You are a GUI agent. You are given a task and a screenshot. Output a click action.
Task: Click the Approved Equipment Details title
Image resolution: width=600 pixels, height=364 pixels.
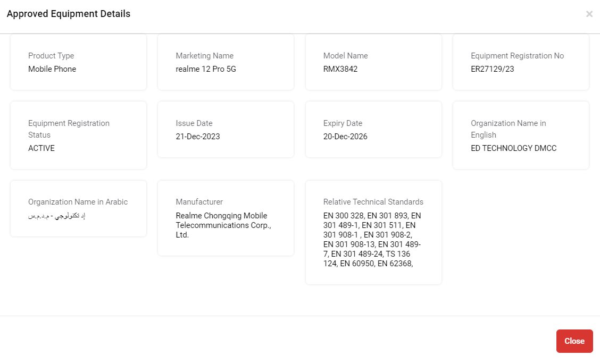(x=69, y=14)
